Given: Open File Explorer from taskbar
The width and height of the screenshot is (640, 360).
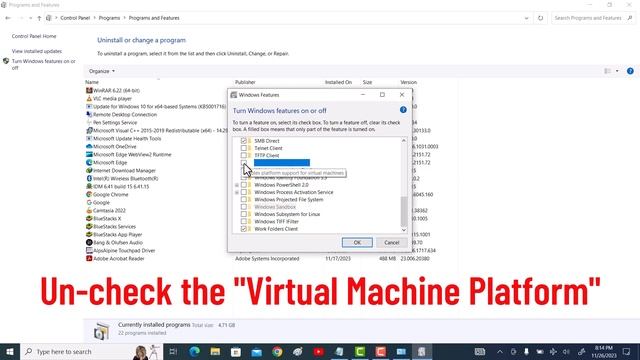Looking at the screenshot, I should [215, 351].
